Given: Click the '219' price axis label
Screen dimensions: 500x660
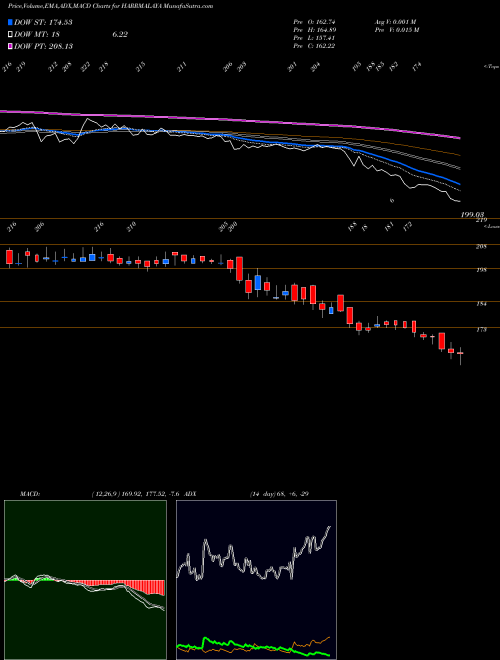Looking at the screenshot, I should [x=481, y=220].
